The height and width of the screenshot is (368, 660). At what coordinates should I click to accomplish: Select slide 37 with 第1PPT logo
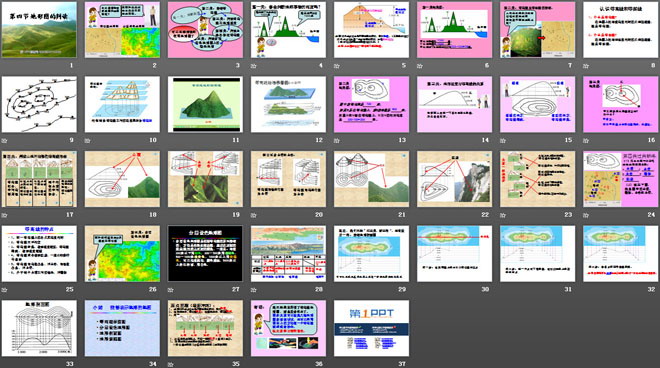(x=372, y=328)
